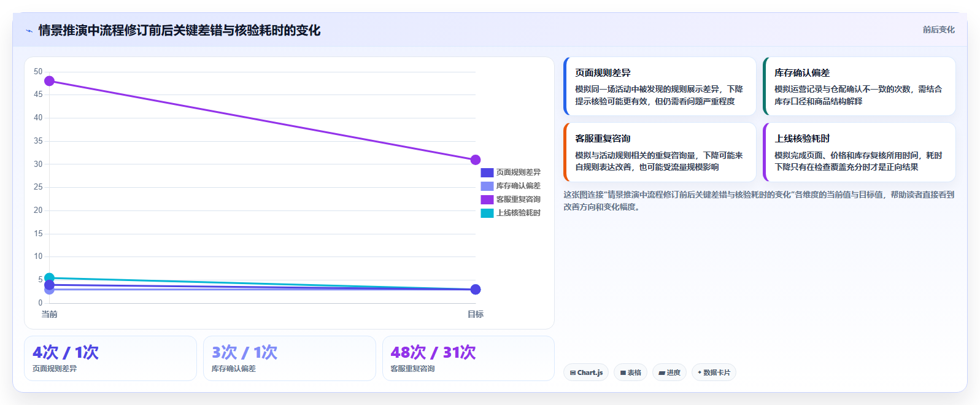This screenshot has height=405, width=980.
Task: Click the 当前 x-axis label
Action: [x=50, y=314]
